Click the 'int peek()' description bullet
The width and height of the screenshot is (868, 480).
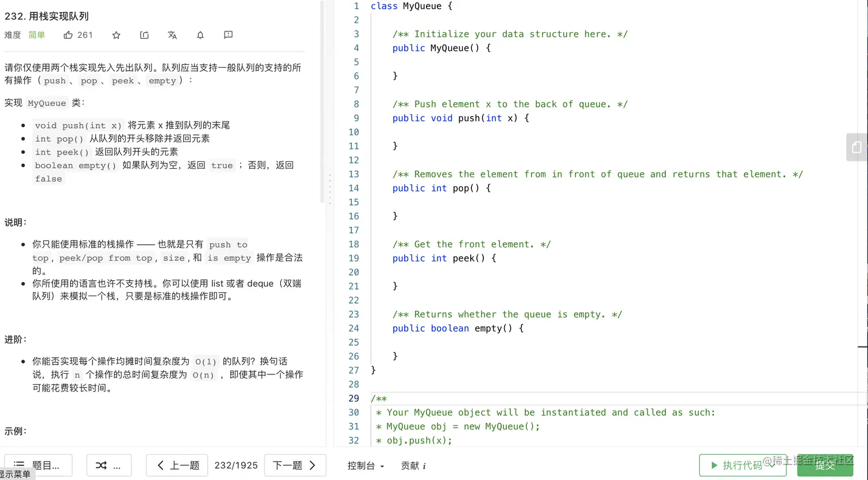(x=106, y=152)
